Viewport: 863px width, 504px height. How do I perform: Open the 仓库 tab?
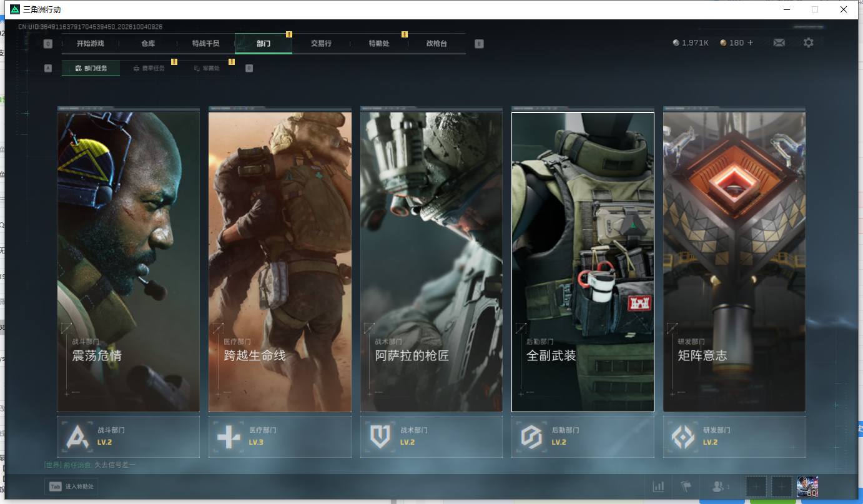(148, 44)
